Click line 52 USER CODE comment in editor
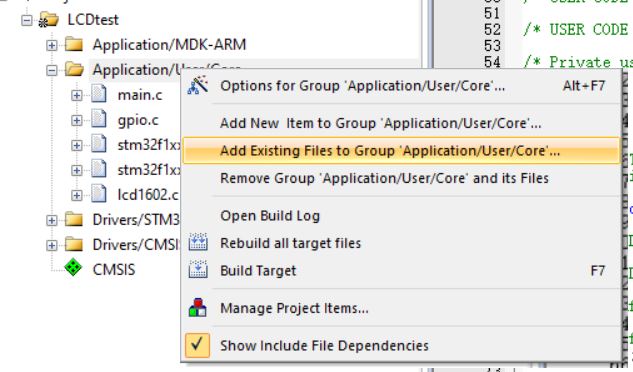The height and width of the screenshot is (372, 633). click(576, 29)
